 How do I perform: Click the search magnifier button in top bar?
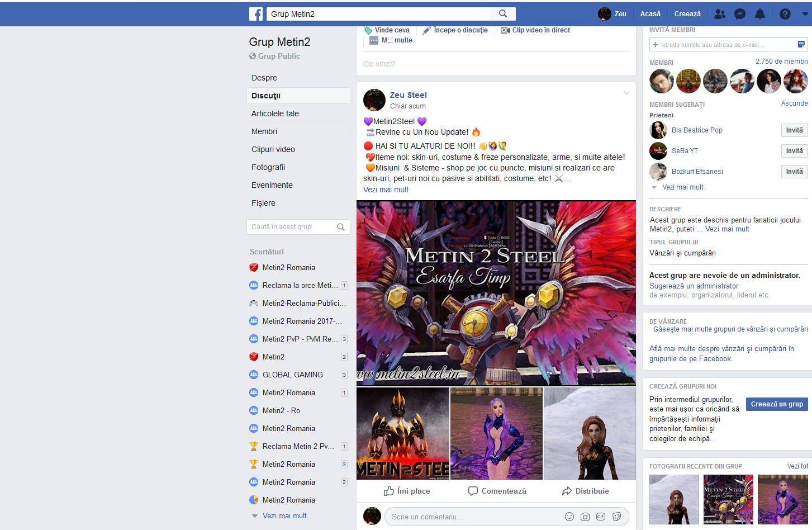[x=503, y=14]
